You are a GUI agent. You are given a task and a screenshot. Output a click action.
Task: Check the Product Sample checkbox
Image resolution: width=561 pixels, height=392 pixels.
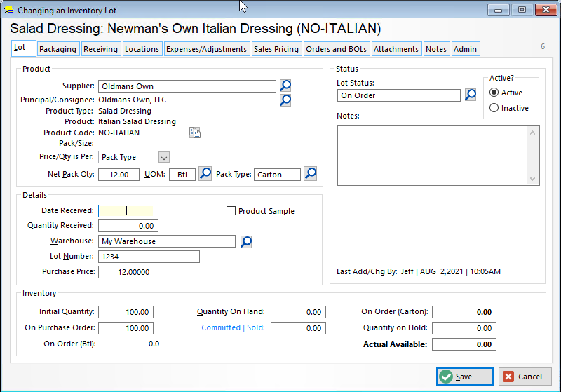[231, 211]
